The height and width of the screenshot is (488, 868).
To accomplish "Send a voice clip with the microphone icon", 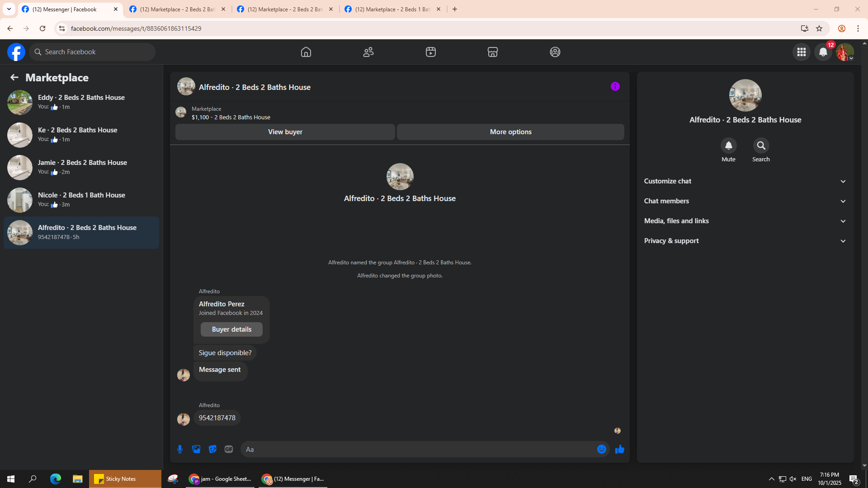I will click(180, 449).
